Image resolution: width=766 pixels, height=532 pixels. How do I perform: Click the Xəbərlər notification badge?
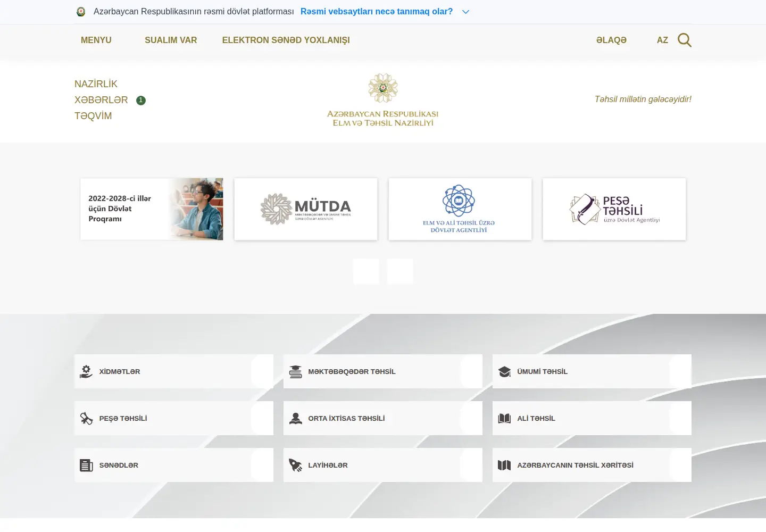point(141,100)
